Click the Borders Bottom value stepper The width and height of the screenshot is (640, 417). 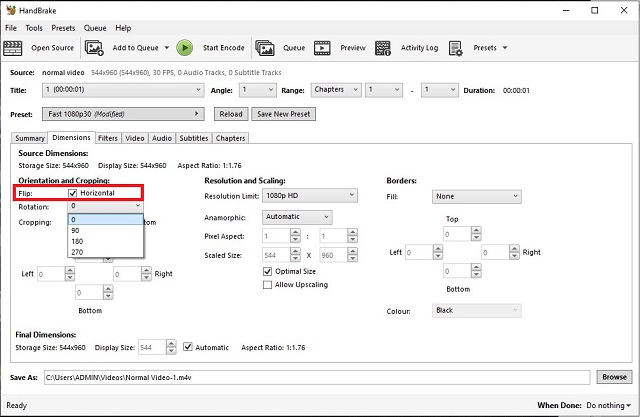tap(476, 271)
